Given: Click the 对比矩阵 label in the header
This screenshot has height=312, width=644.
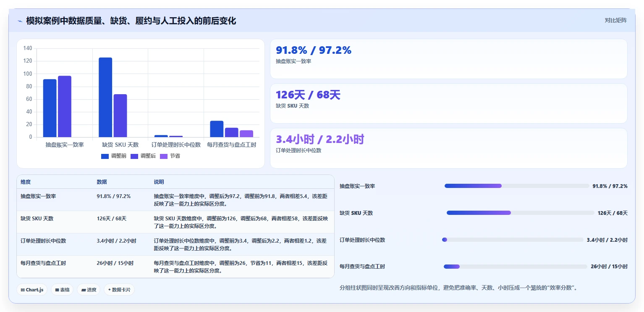Looking at the screenshot, I should [x=615, y=20].
